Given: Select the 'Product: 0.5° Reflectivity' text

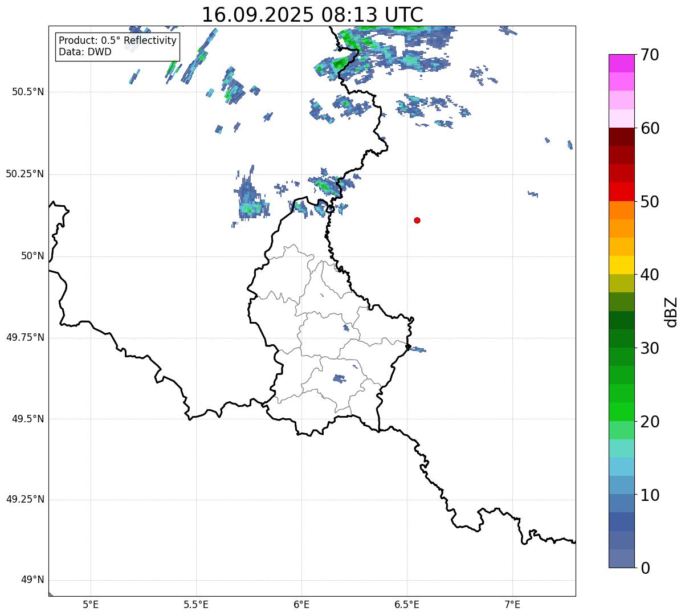Looking at the screenshot, I should [117, 41].
